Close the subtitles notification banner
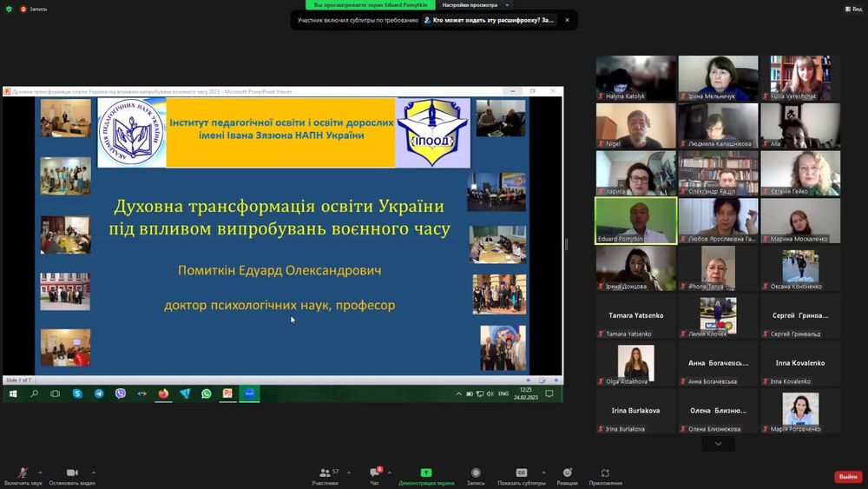Viewport: 868px width, 489px height. tap(567, 20)
